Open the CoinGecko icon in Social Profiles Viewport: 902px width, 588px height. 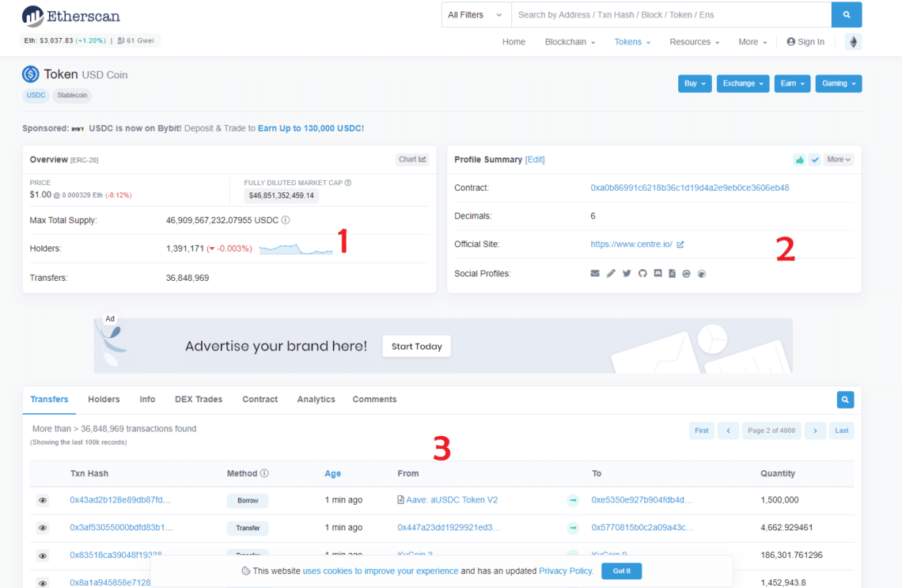tap(702, 273)
